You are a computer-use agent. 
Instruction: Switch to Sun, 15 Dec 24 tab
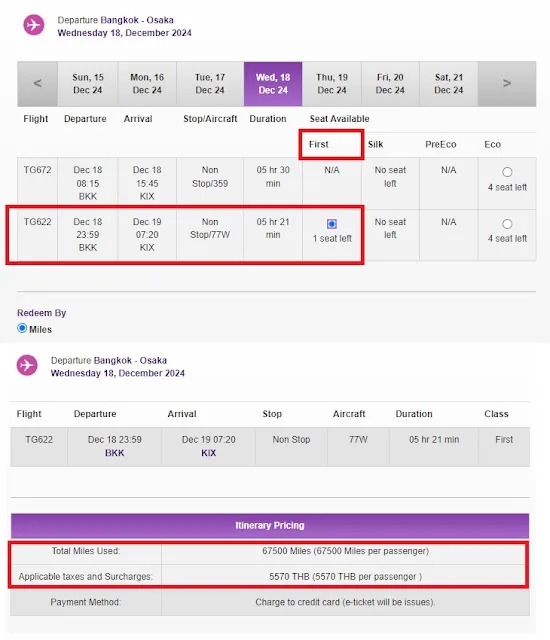[88, 84]
